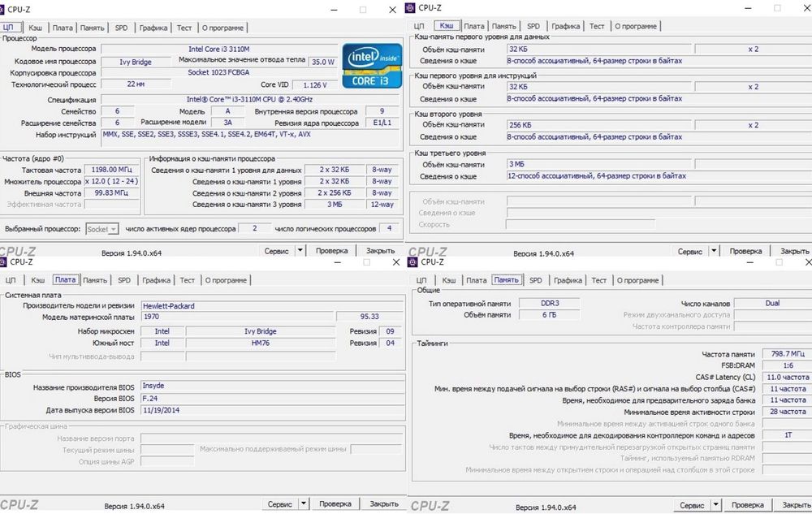Screen dimensions: 812x514
Task: Click the Hewlett-Packard manufacturer field
Action: pos(272,306)
